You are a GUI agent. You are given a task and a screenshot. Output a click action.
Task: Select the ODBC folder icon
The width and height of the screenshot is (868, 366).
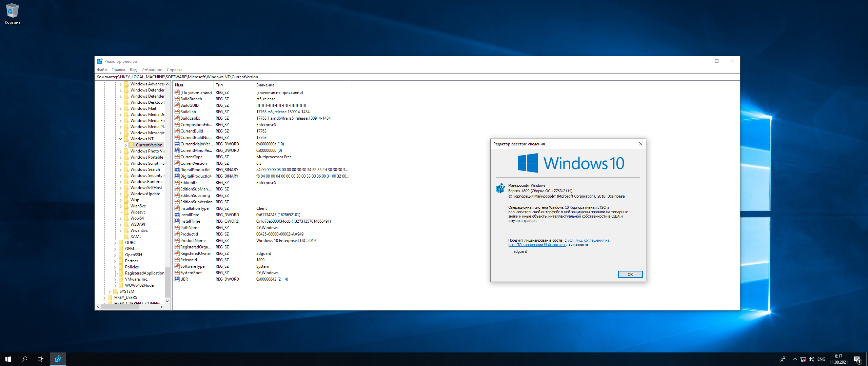(x=121, y=243)
